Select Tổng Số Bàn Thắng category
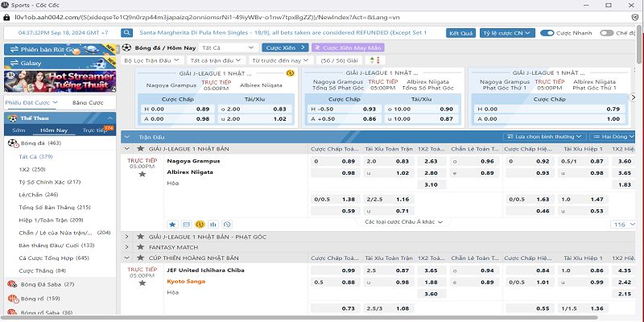This screenshot has height=322, width=644. click(55, 208)
